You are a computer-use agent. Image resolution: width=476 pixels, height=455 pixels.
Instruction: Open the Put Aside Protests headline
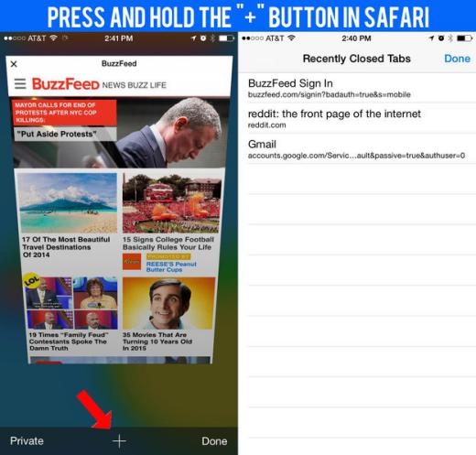click(x=58, y=134)
